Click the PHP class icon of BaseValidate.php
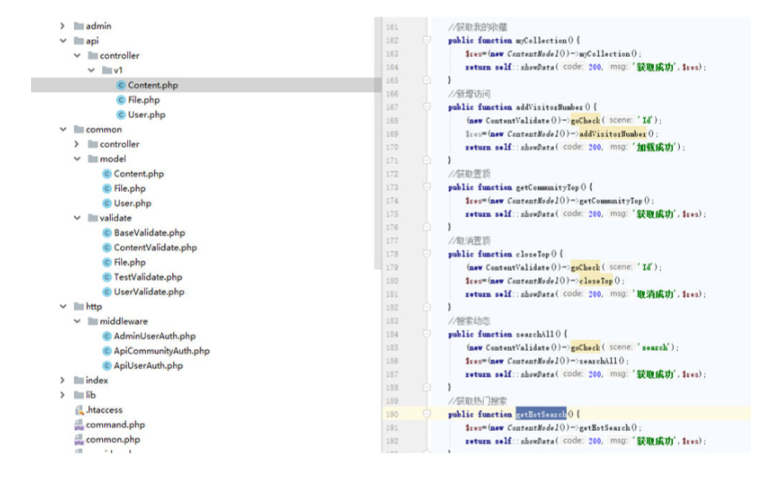Screen dimensions: 761x480 106,233
